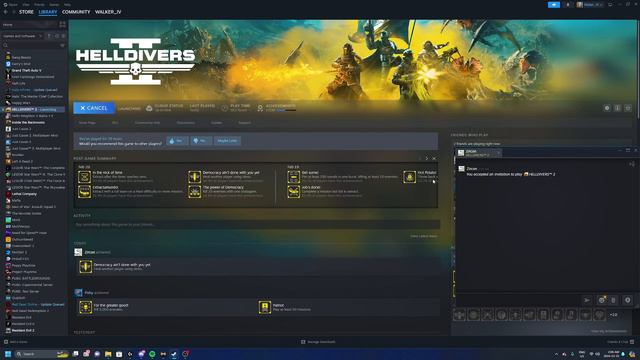Viewport: 640px width, 360px height.
Task: Open 'The power of Democracy' achievement icon
Action: [195, 191]
